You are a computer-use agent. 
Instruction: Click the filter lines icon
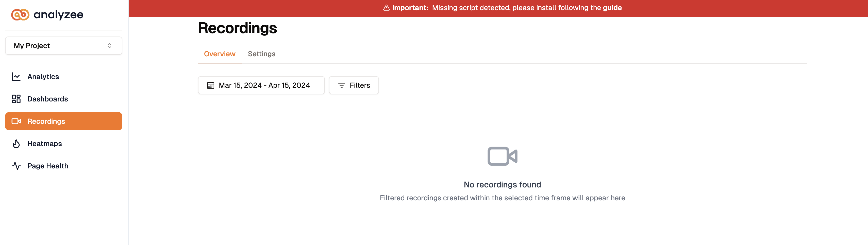click(x=341, y=85)
